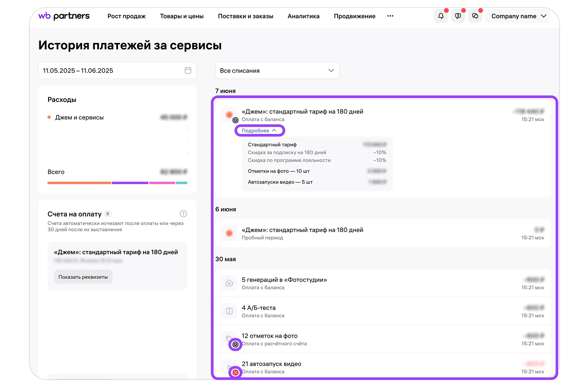The image size is (588, 387).
Task: Click the calendar icon in date field
Action: 188,70
